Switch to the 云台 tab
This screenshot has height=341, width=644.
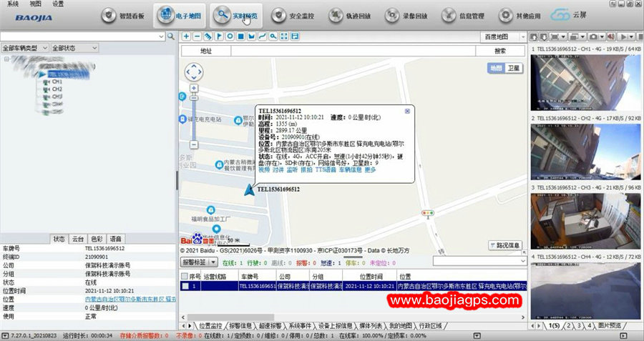[78, 239]
